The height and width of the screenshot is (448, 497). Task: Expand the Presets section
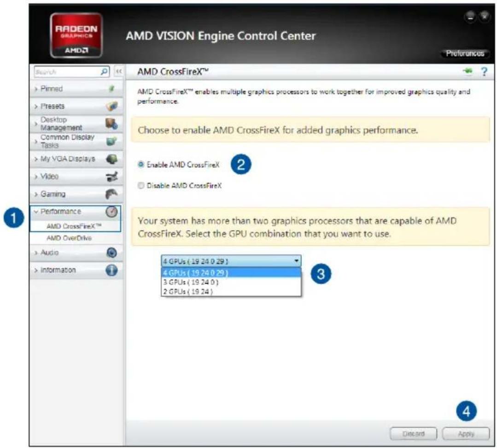pyautogui.click(x=76, y=106)
